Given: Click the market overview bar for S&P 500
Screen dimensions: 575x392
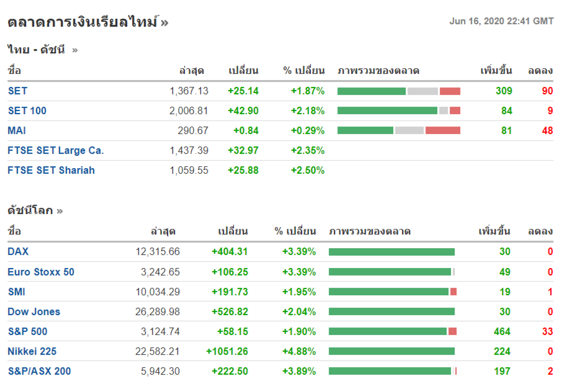Looking at the screenshot, I should pyautogui.click(x=392, y=332).
